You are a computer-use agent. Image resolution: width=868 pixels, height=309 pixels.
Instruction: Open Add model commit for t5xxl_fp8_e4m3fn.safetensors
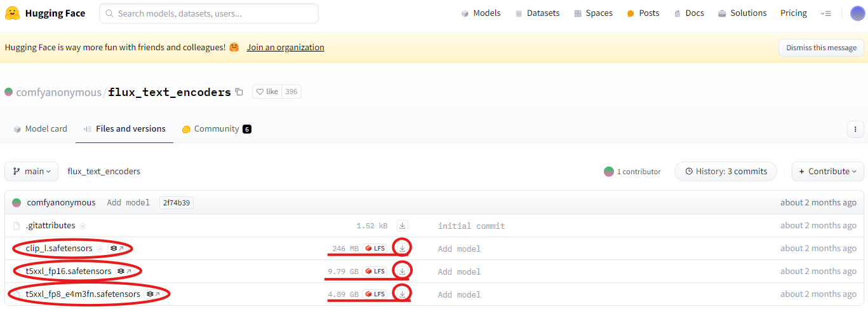click(460, 295)
